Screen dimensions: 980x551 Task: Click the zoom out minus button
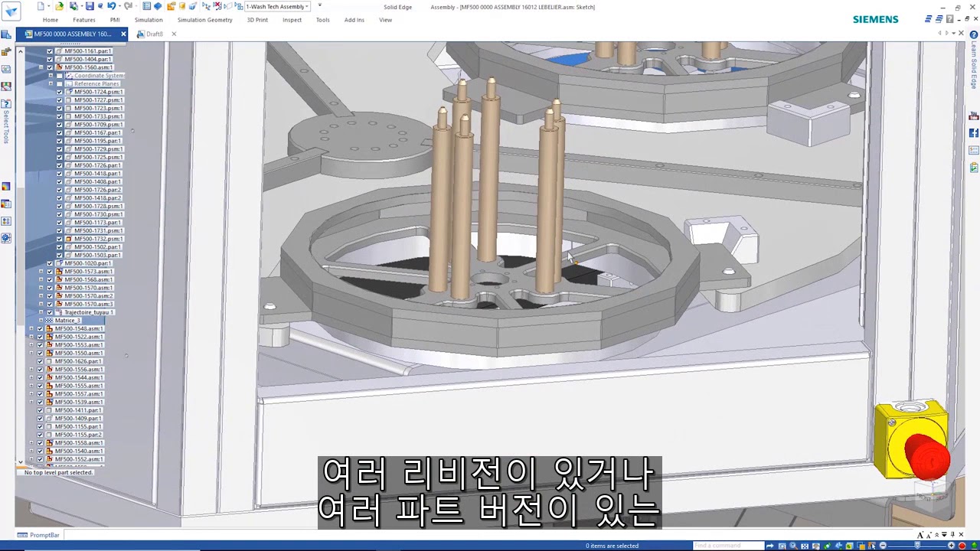coord(883,546)
